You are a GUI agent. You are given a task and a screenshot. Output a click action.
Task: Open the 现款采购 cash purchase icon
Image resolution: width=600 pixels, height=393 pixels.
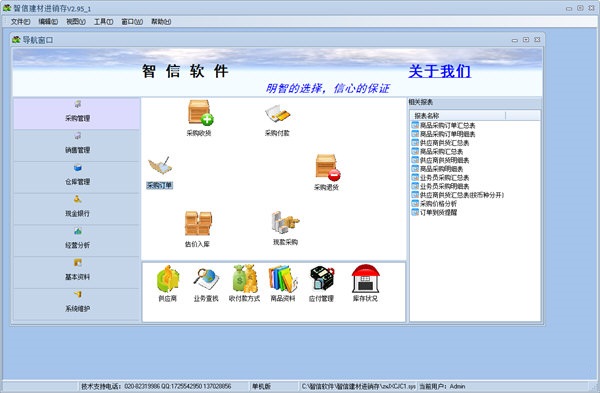point(285,222)
